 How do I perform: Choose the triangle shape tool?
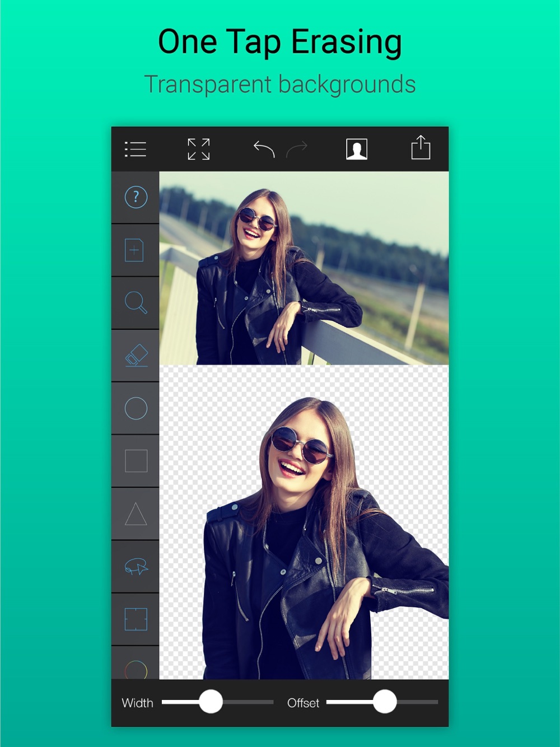[x=136, y=513]
